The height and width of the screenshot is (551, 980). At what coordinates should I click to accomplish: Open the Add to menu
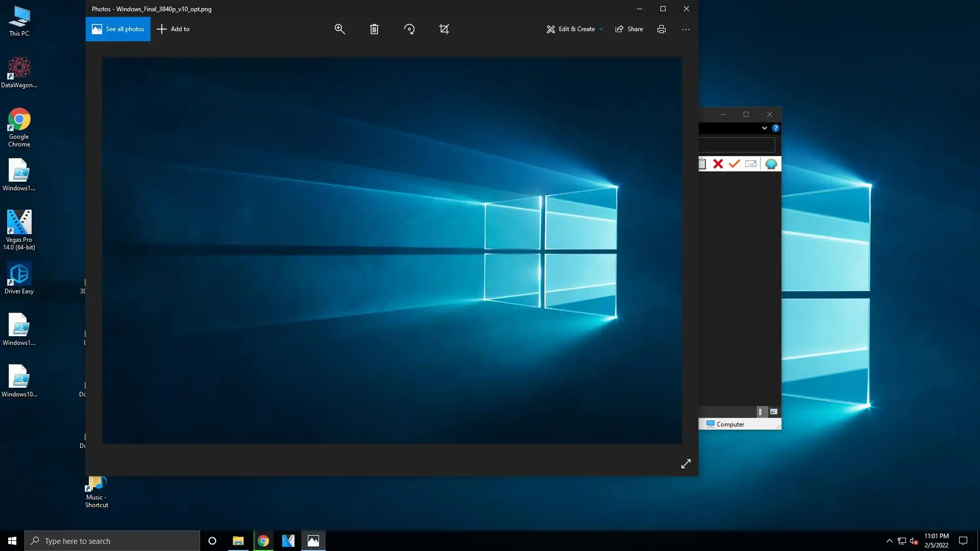[173, 29]
